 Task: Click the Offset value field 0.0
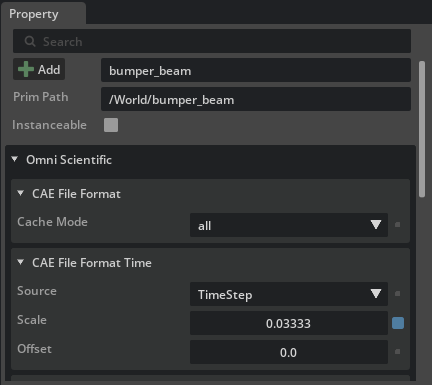tap(289, 352)
